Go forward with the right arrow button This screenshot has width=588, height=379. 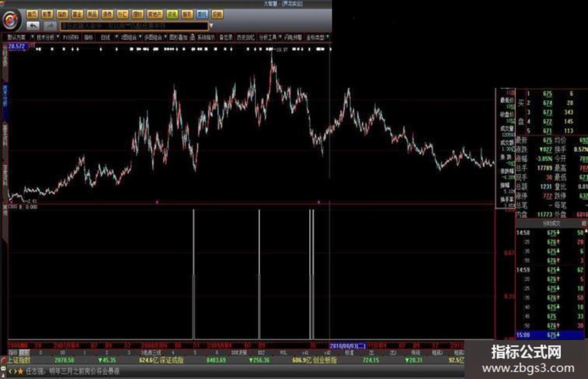pos(50,26)
